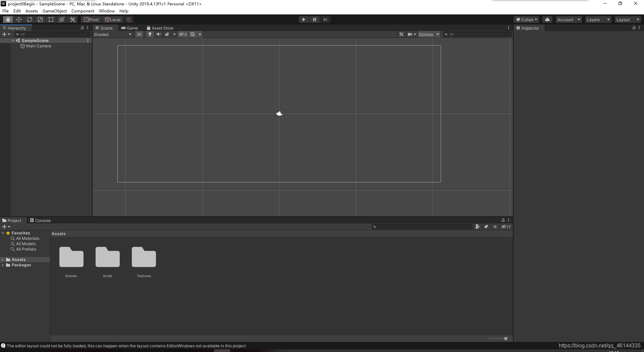The height and width of the screenshot is (352, 644).
Task: Toggle scene lighting
Action: point(150,34)
